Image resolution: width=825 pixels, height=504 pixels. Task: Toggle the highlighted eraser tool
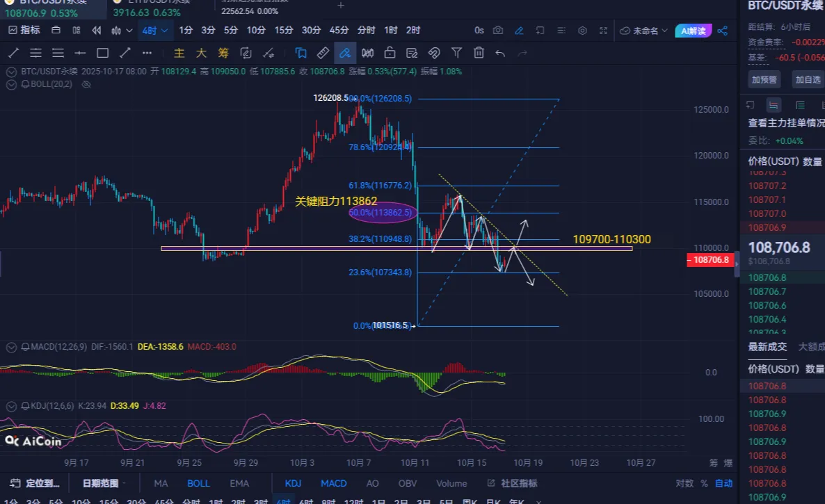click(x=344, y=53)
